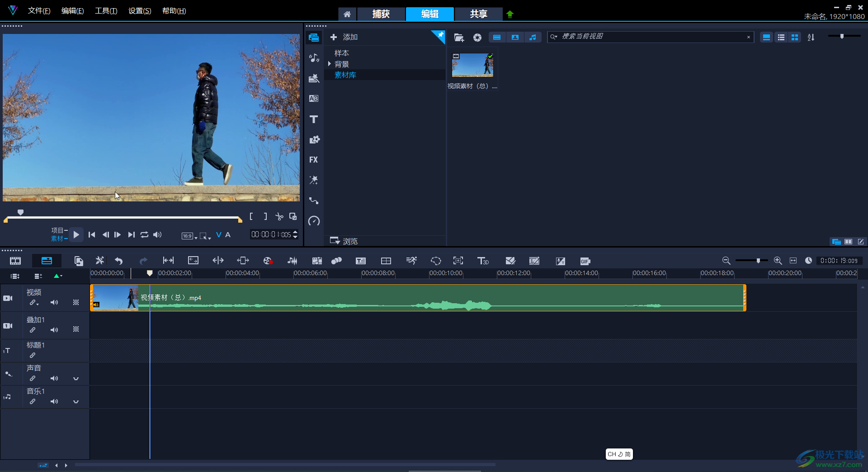Expand the 背景 folder in library tree
868x472 pixels.
click(x=330, y=64)
